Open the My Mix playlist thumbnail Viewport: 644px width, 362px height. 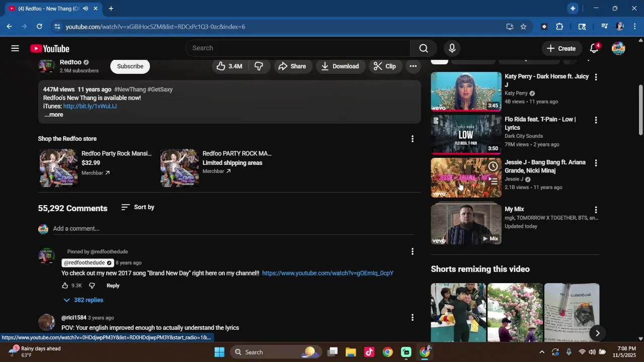(466, 224)
